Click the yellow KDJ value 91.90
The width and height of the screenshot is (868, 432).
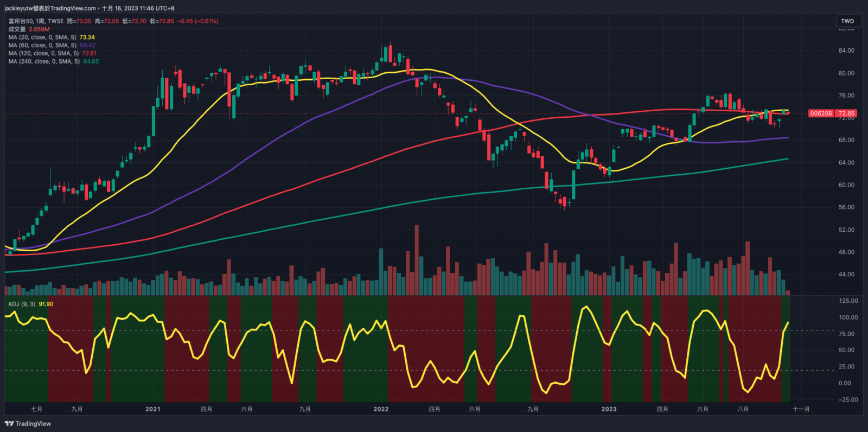pos(46,304)
